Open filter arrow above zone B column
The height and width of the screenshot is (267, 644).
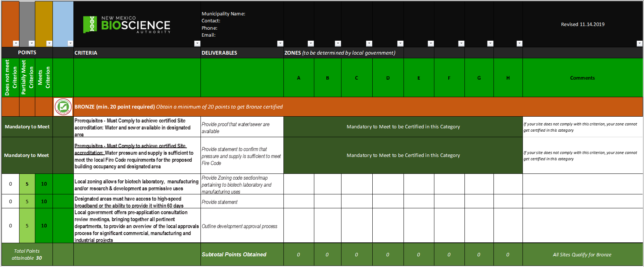pyautogui.click(x=338, y=43)
